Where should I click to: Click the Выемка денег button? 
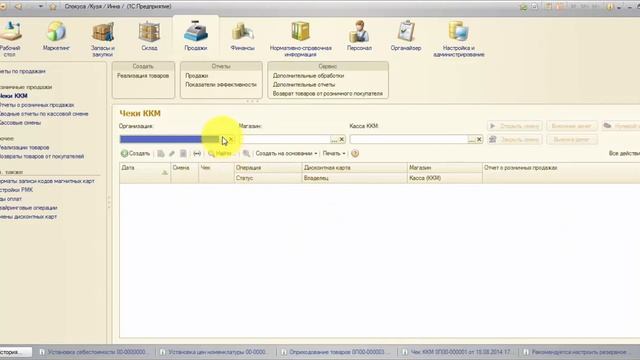571,140
